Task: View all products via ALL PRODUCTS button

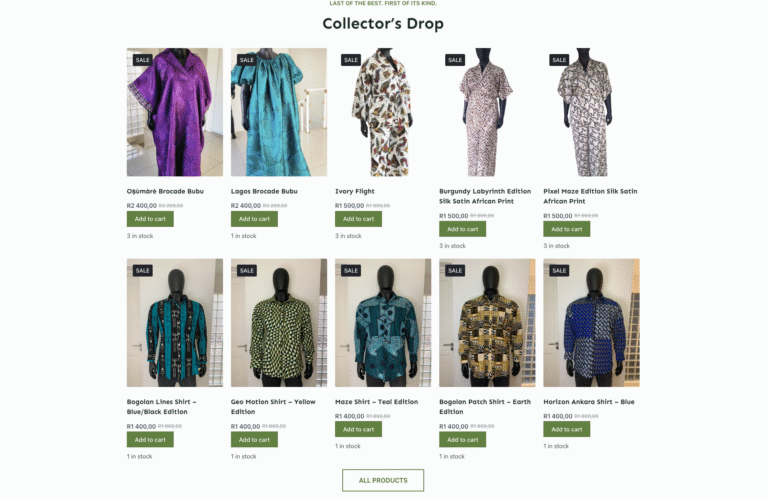Action: [383, 480]
